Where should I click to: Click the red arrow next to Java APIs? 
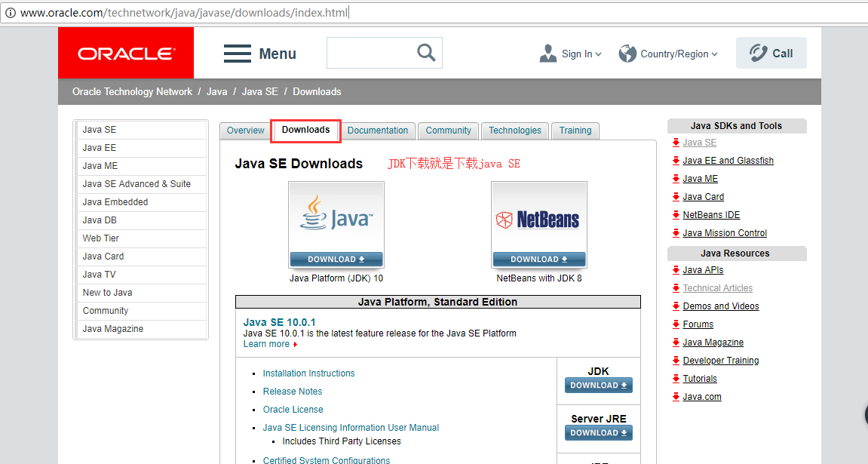[x=676, y=269]
